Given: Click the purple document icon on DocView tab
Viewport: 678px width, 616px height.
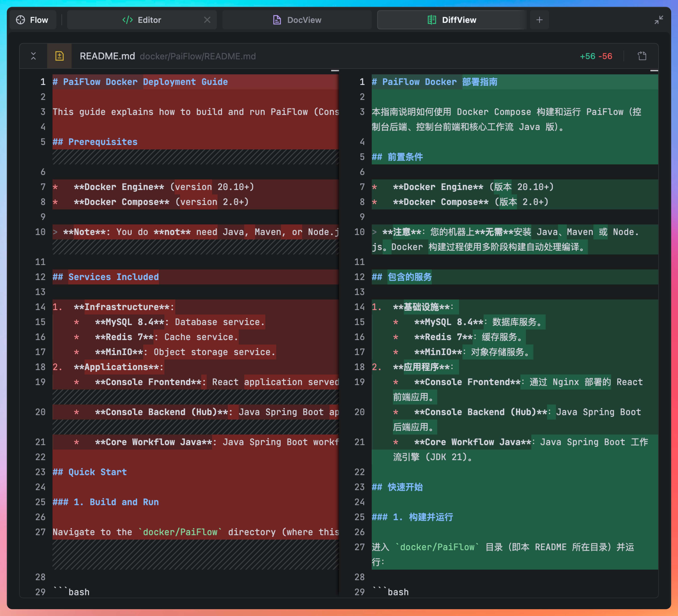Looking at the screenshot, I should click(277, 20).
